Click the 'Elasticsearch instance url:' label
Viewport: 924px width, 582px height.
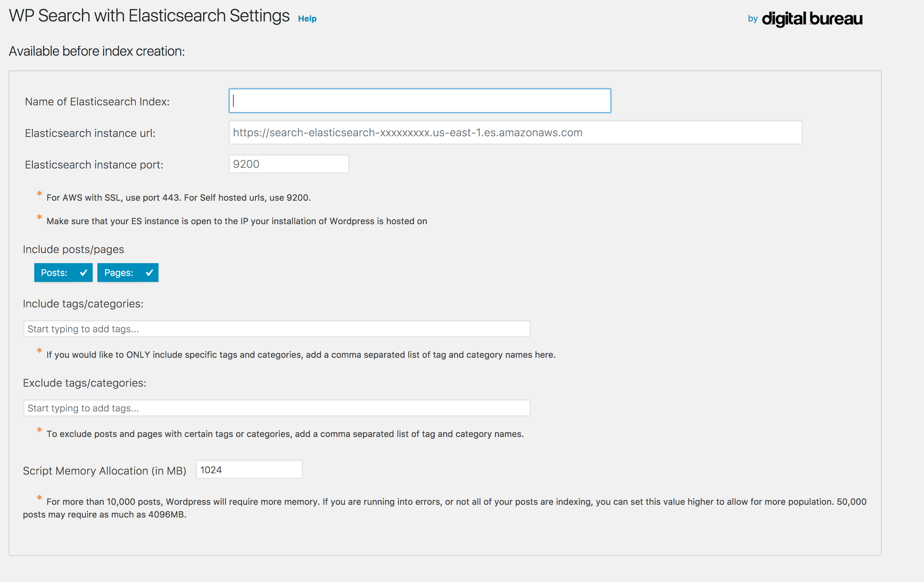(x=90, y=133)
